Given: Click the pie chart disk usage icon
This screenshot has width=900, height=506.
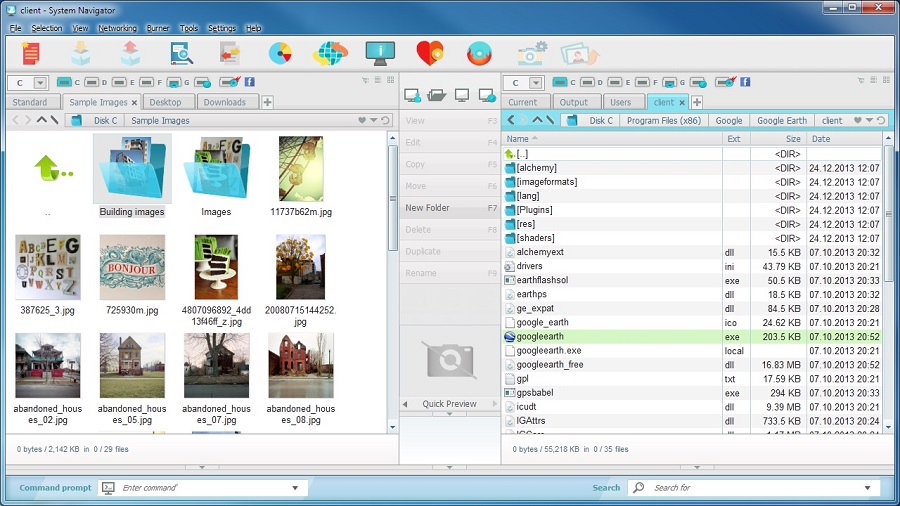Looking at the screenshot, I should (x=281, y=53).
